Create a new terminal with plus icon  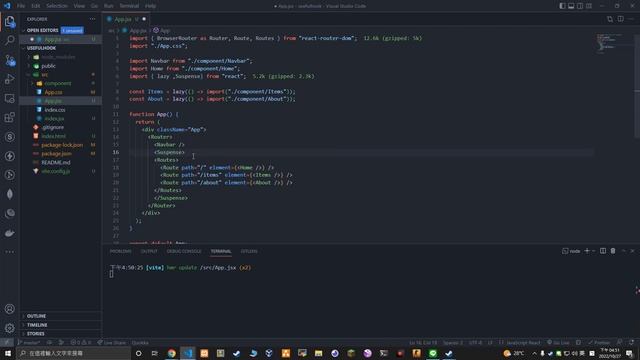[x=587, y=251]
